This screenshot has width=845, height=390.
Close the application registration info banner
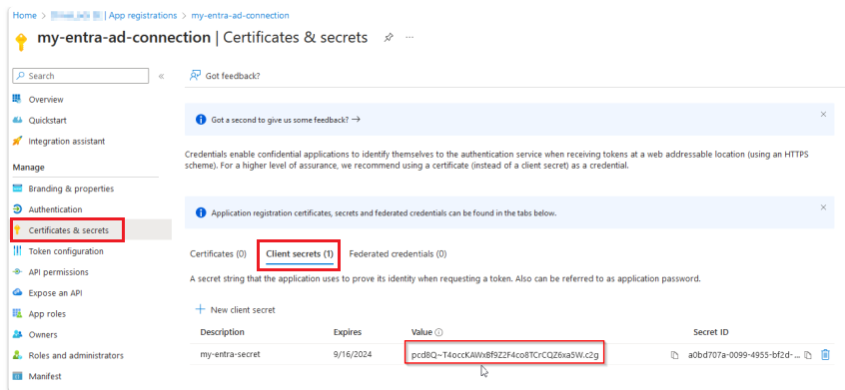point(823,207)
